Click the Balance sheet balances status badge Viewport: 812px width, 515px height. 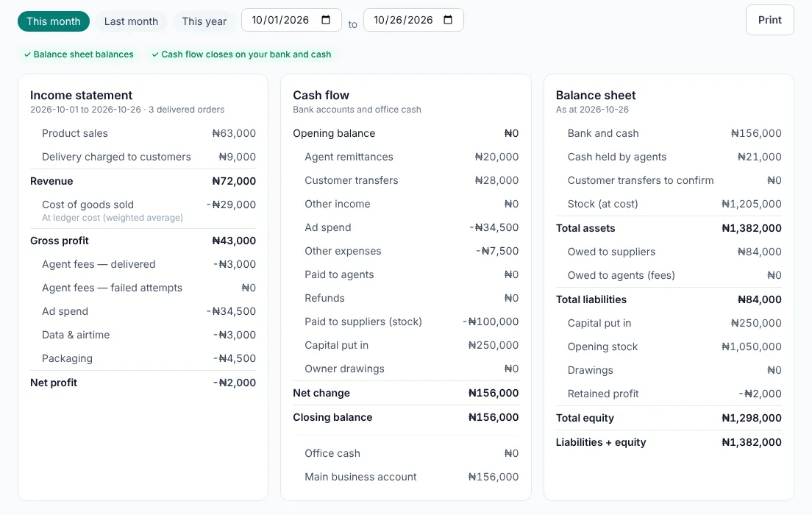[79, 54]
